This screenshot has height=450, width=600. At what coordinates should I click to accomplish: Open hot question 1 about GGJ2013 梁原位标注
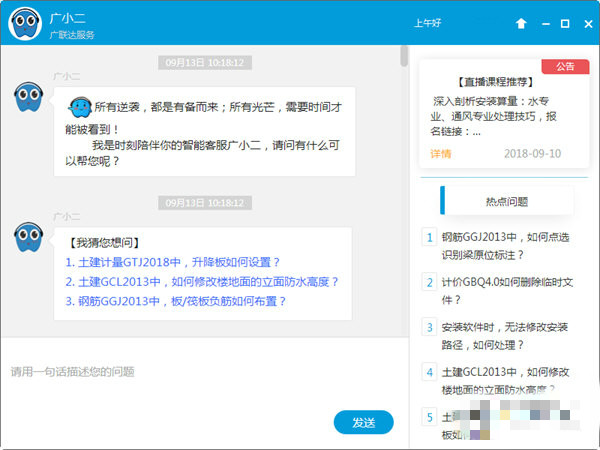505,247
